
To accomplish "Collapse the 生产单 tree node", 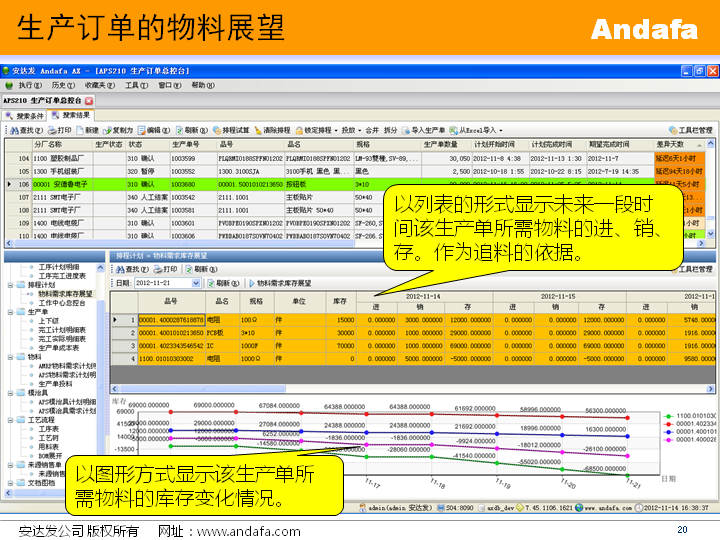I will point(9,311).
